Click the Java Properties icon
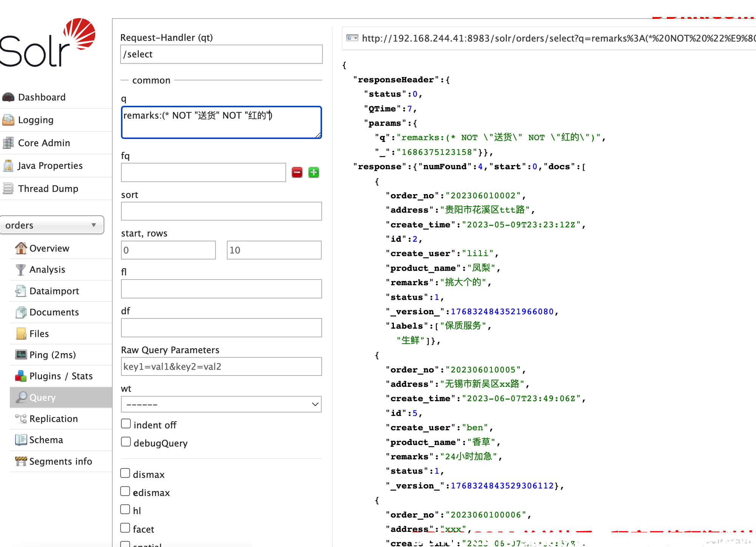 [8, 166]
